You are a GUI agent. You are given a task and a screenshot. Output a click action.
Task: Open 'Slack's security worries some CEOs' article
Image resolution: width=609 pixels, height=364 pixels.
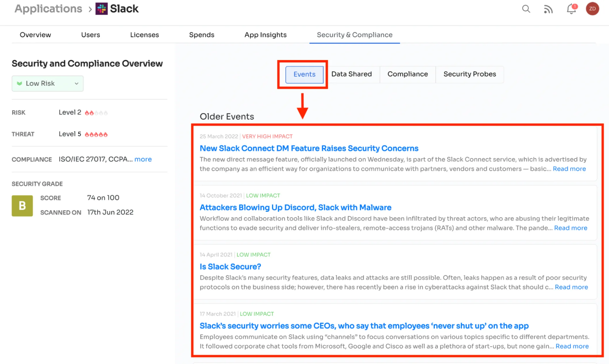[364, 326]
